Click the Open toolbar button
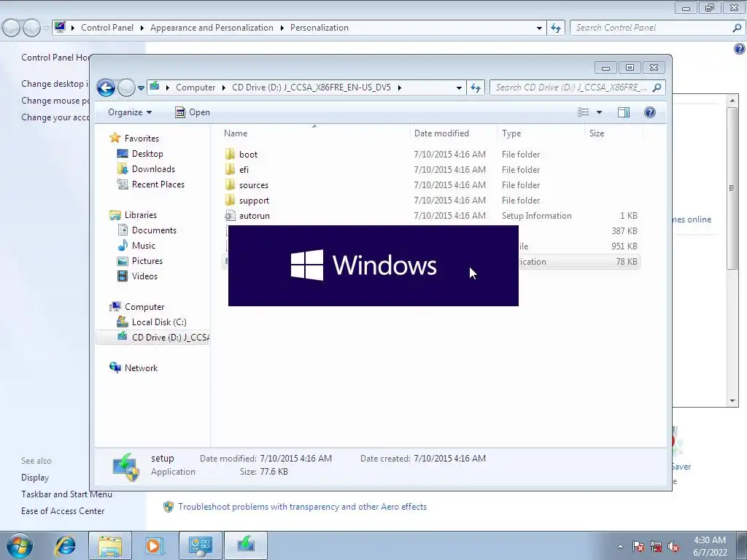747x560 pixels. coord(193,112)
